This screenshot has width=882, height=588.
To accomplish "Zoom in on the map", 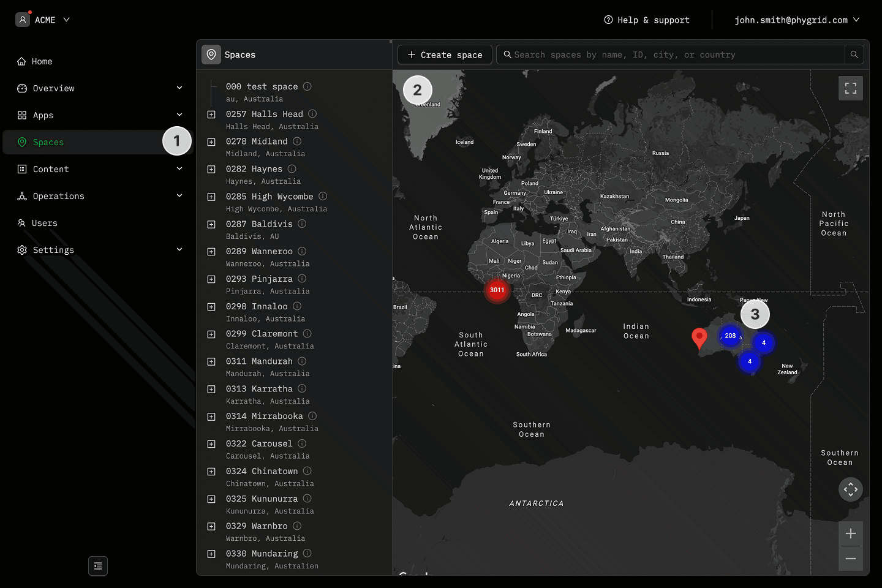I will click(x=850, y=533).
